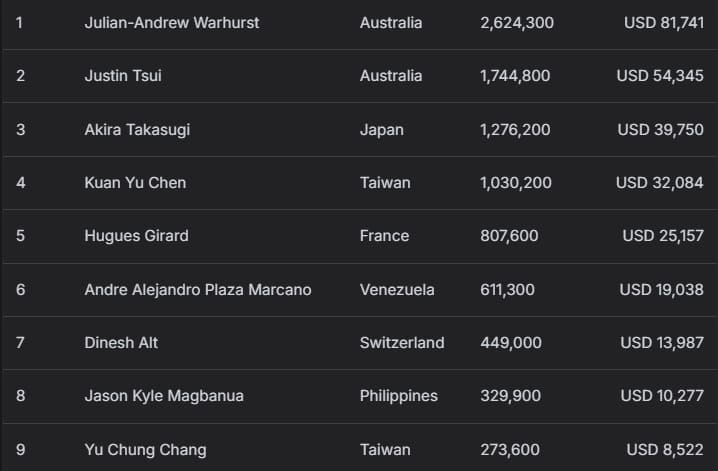This screenshot has height=471, width=718.
Task: Select the France country cell
Action: pos(384,236)
